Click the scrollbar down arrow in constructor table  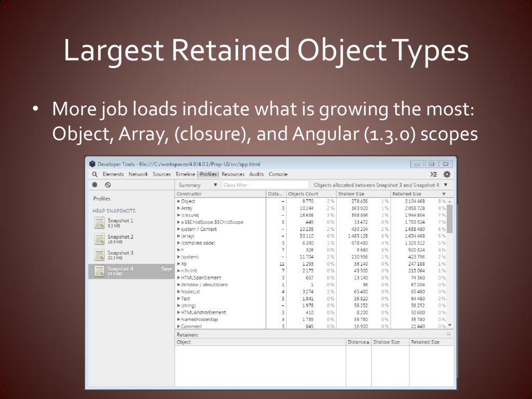click(x=450, y=325)
